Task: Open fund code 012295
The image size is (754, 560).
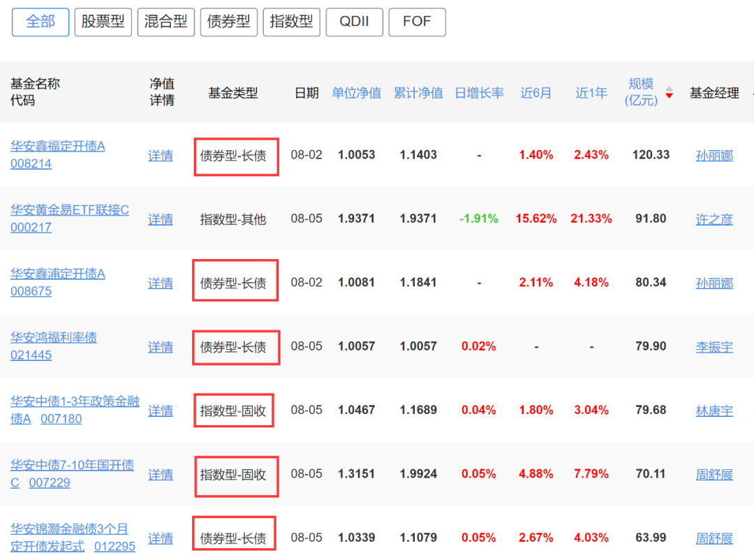Action: pos(115,547)
